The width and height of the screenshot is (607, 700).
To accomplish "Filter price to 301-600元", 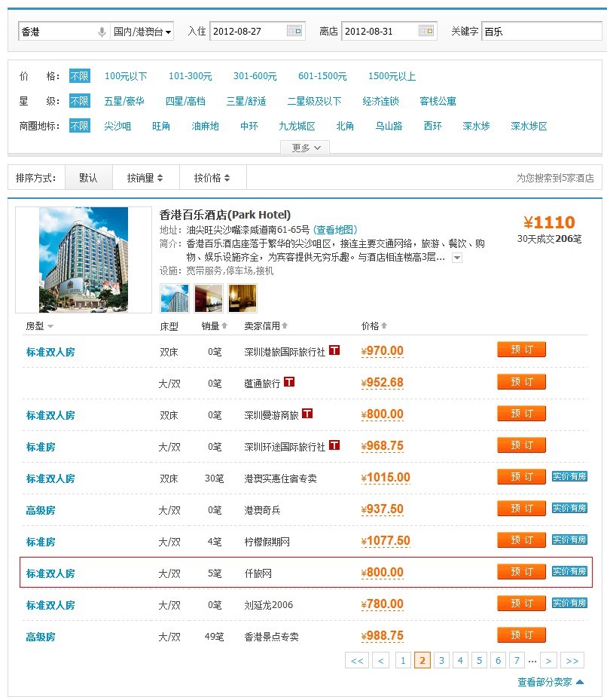I will (x=255, y=76).
